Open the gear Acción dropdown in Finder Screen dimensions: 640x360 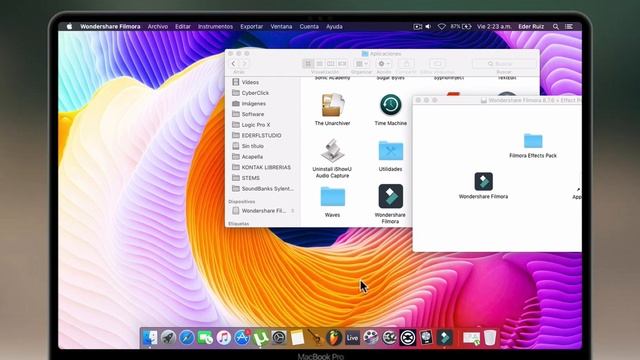[384, 64]
